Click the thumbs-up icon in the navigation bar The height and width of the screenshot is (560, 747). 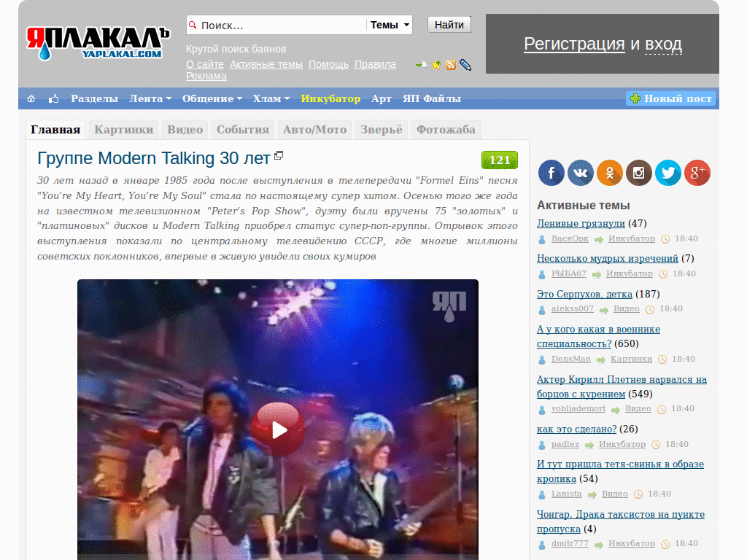pyautogui.click(x=54, y=98)
